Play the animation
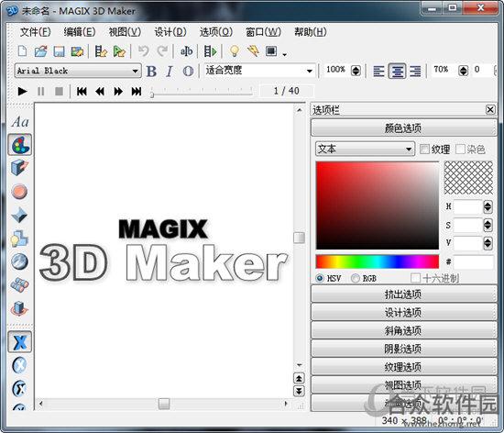The image size is (504, 433). 22,92
